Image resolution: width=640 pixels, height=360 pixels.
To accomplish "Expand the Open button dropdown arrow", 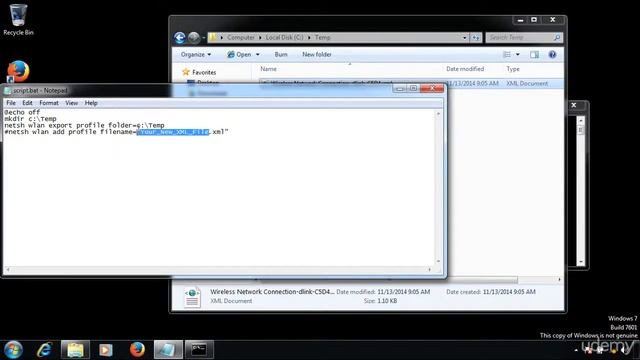I will coord(258,54).
